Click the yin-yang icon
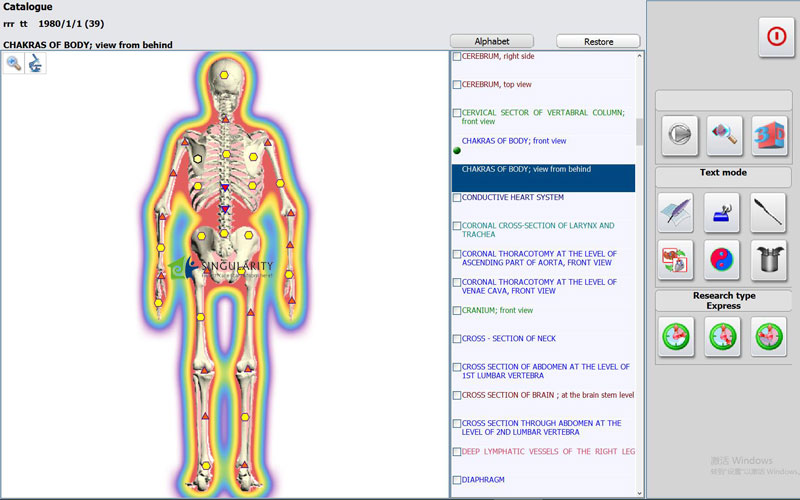 tap(722, 260)
